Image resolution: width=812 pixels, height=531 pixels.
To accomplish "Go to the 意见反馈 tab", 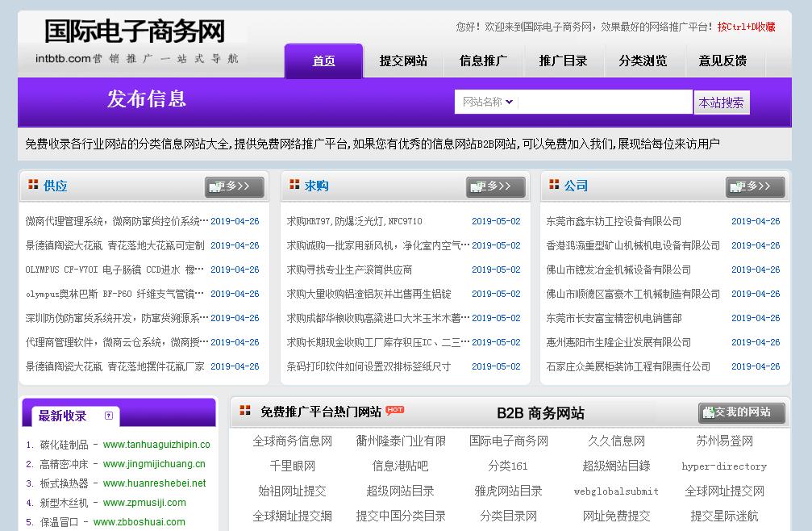I will click(x=722, y=61).
